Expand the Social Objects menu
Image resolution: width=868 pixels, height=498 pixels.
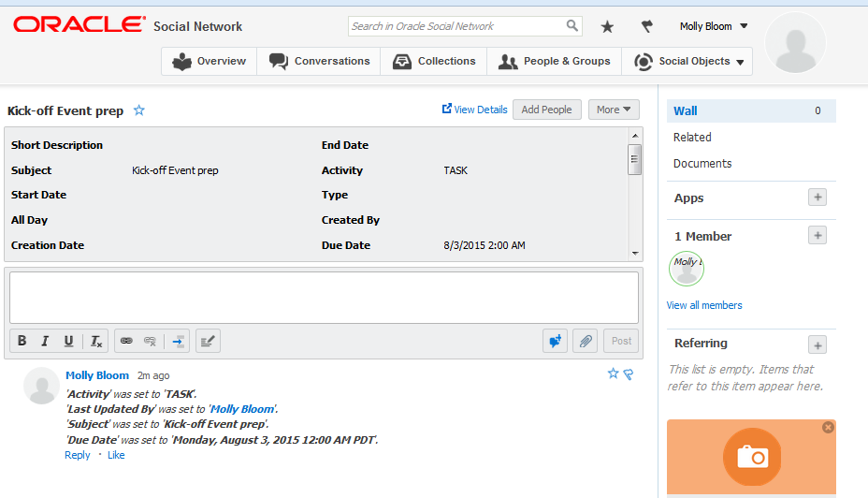(687, 61)
